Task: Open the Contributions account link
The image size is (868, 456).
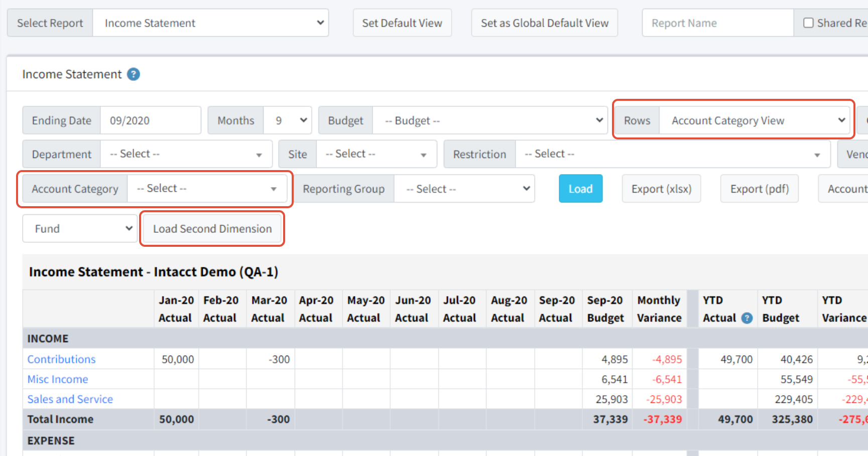Action: point(61,359)
